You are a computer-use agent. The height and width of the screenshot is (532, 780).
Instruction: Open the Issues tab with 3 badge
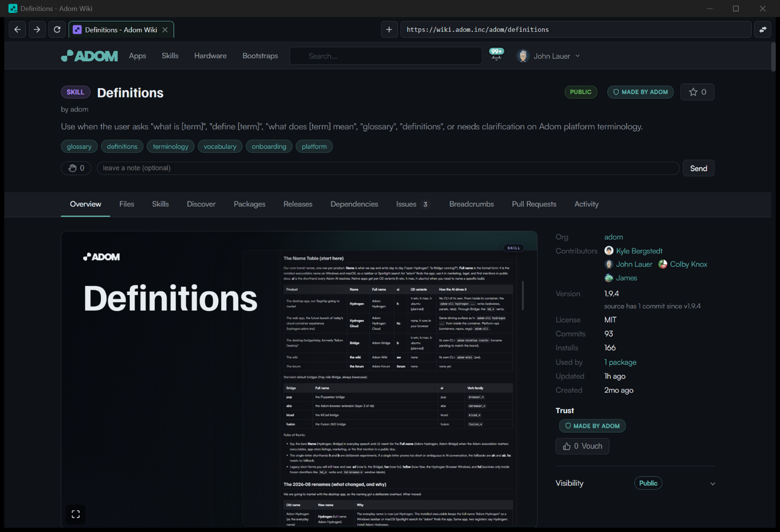coord(413,204)
